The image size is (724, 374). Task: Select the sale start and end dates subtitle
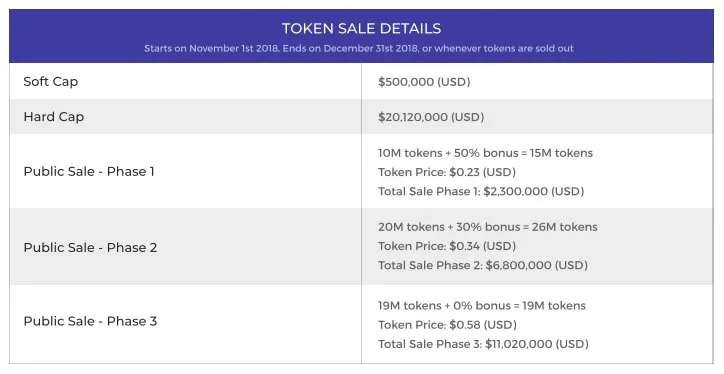[x=359, y=48]
